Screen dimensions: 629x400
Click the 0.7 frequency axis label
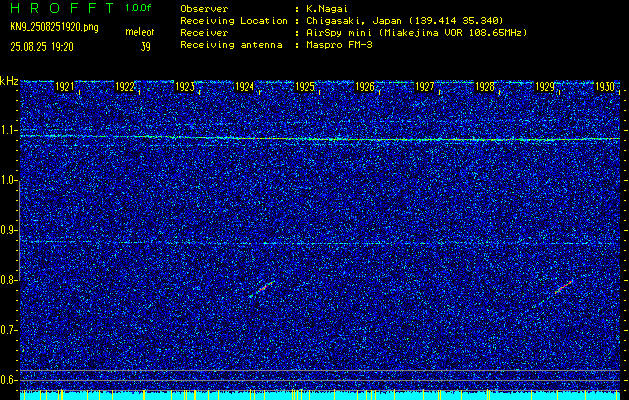point(8,330)
